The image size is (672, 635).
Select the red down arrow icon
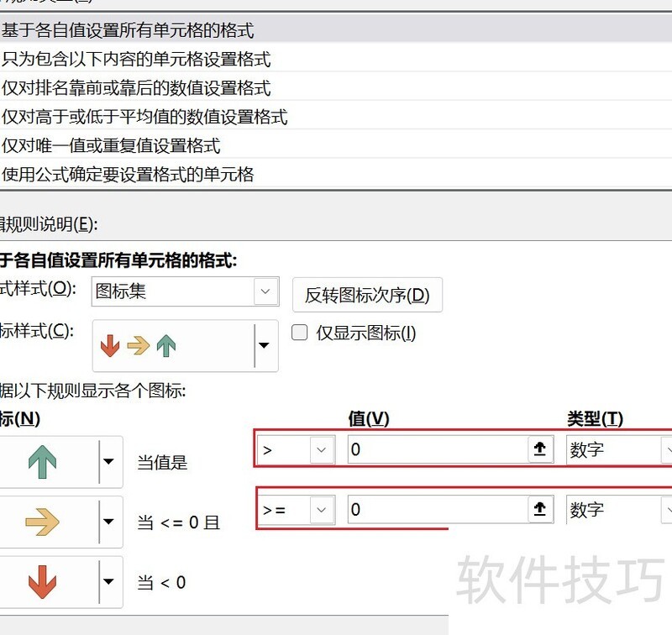click(x=42, y=582)
